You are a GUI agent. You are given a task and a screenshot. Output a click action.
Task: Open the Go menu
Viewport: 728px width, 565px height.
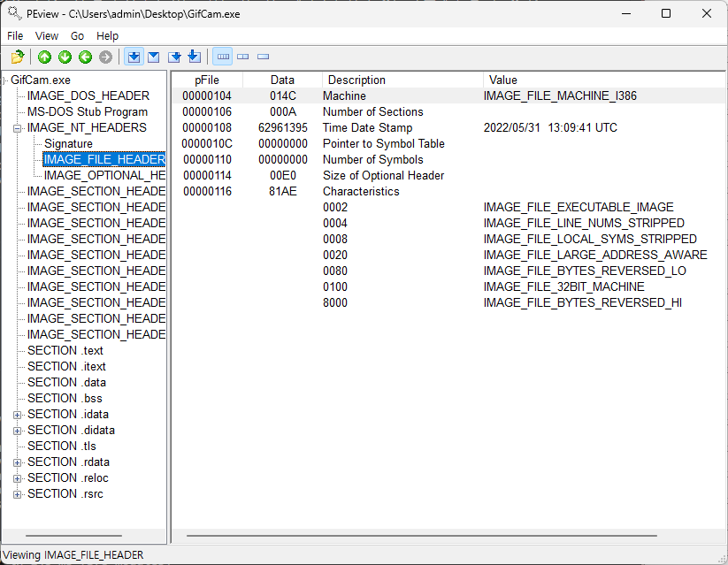tap(78, 36)
